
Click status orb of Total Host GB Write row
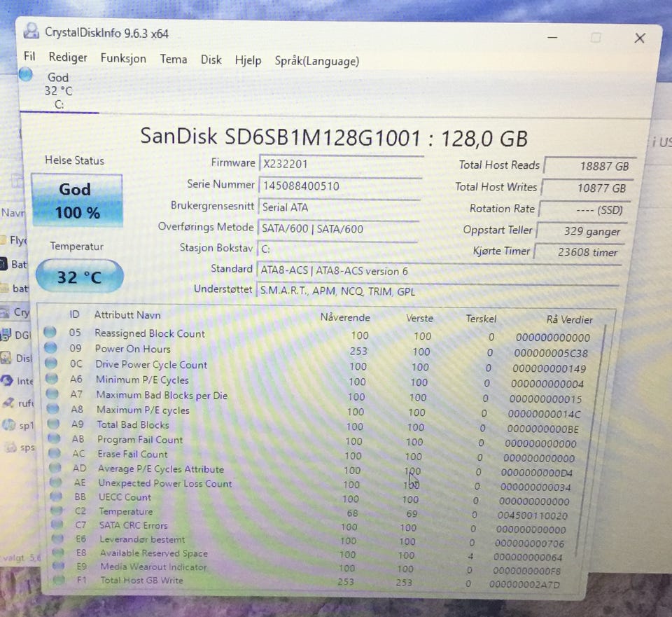[x=59, y=579]
